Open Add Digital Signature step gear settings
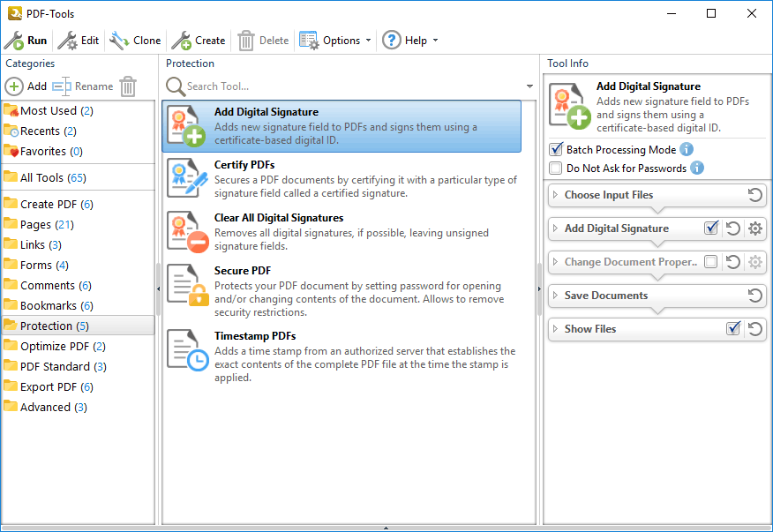Screen dimensions: 773x532 (x=754, y=229)
